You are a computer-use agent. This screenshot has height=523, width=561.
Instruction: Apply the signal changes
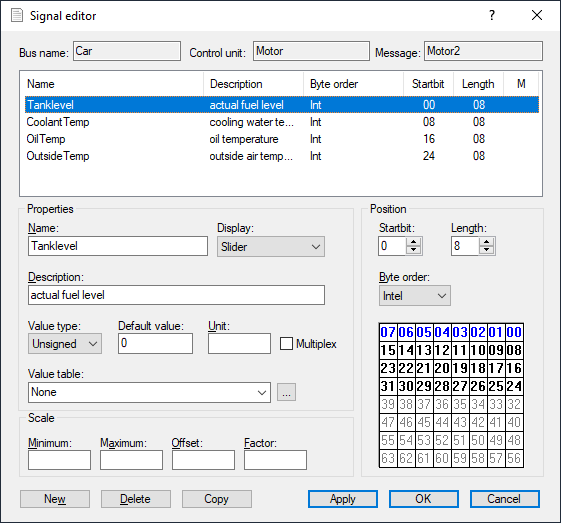[x=343, y=499]
